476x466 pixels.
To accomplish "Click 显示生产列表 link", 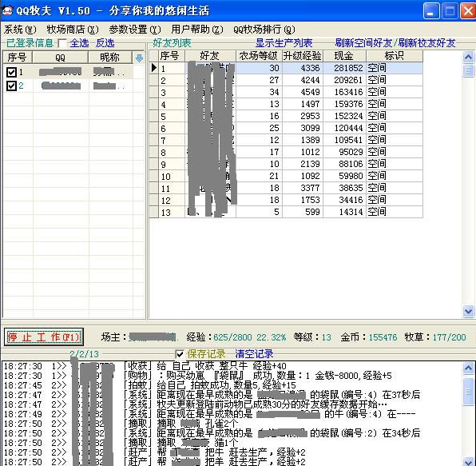I will click(x=284, y=43).
